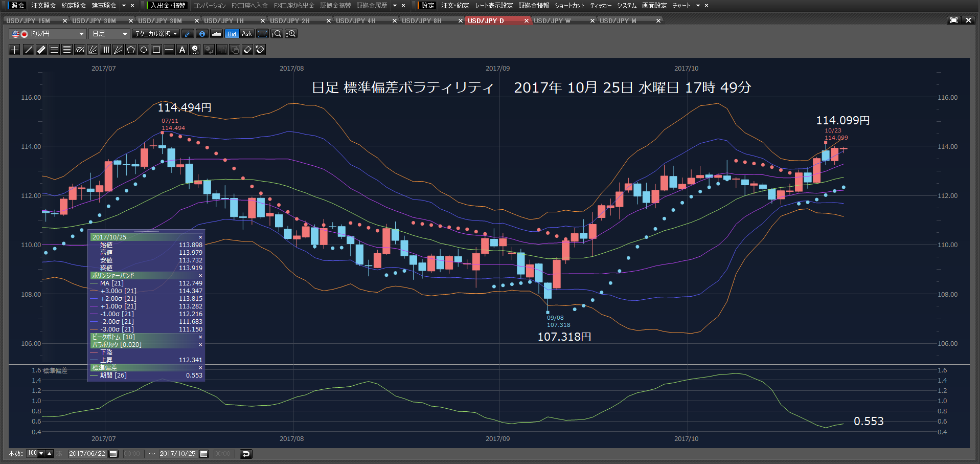Screen dimensions: 980x464
Task: Open 建玉照会 positions inquiry
Action: [104, 6]
